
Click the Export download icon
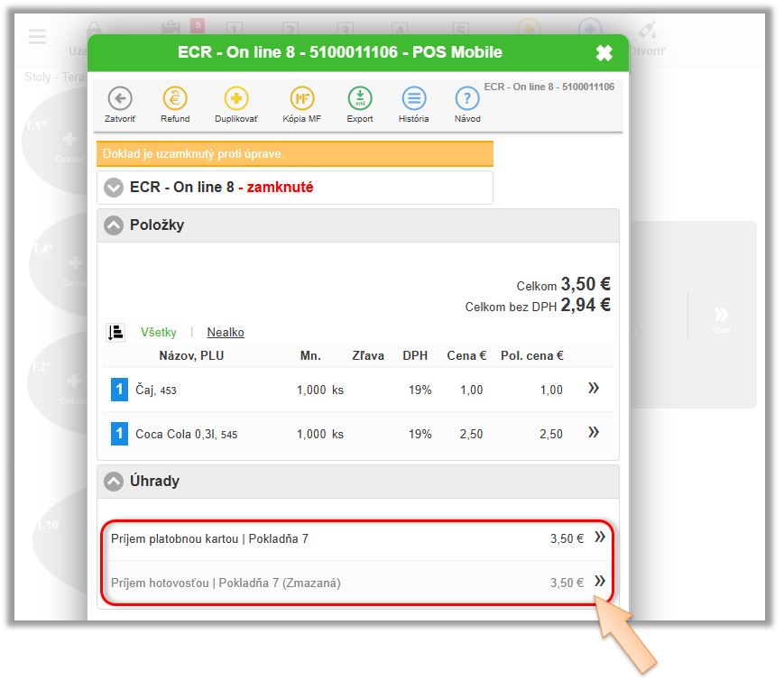click(x=360, y=98)
